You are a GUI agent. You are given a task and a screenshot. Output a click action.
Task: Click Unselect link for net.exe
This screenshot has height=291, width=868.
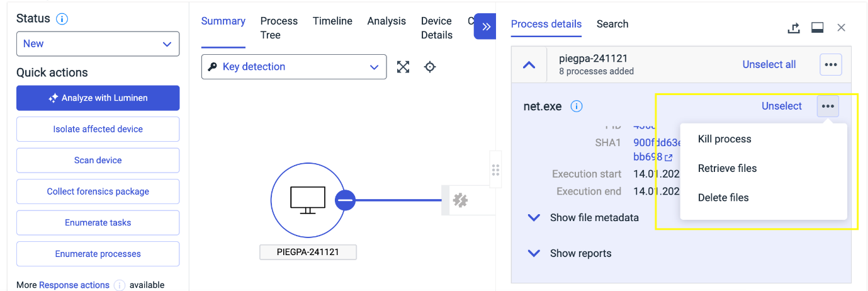(x=782, y=106)
